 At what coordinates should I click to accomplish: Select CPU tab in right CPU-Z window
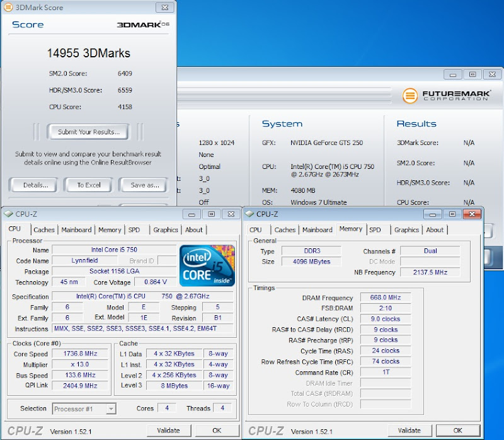coord(256,229)
